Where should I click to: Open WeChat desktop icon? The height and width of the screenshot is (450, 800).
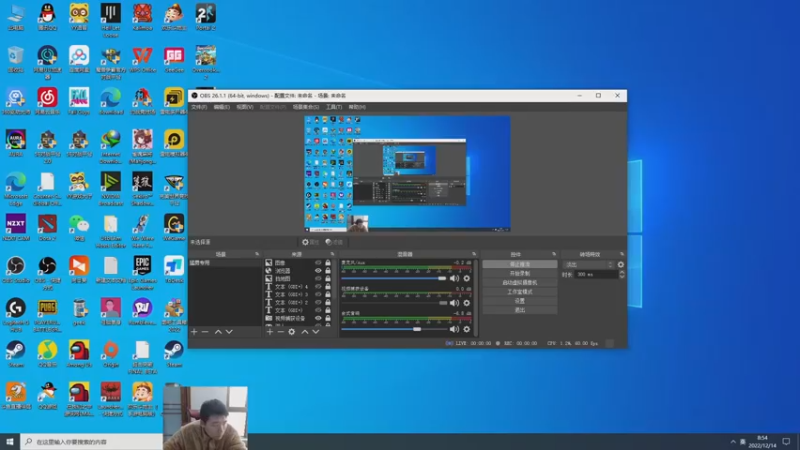pos(79,228)
